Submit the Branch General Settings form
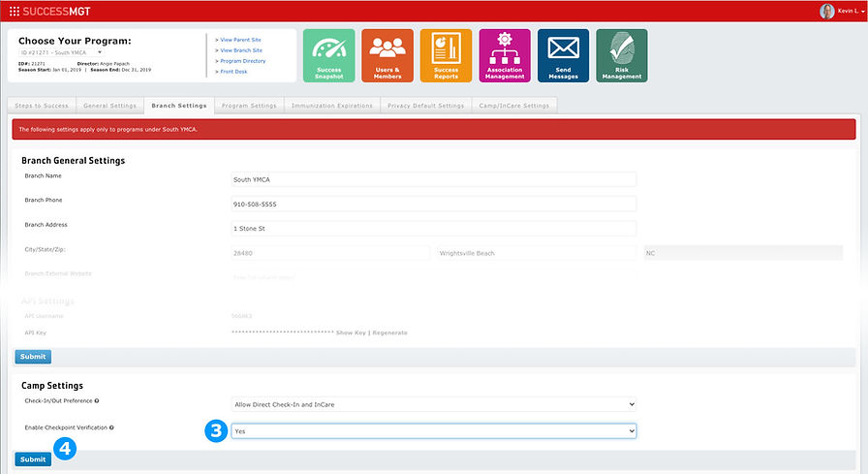Viewport: 868px width, 474px height. click(x=33, y=357)
